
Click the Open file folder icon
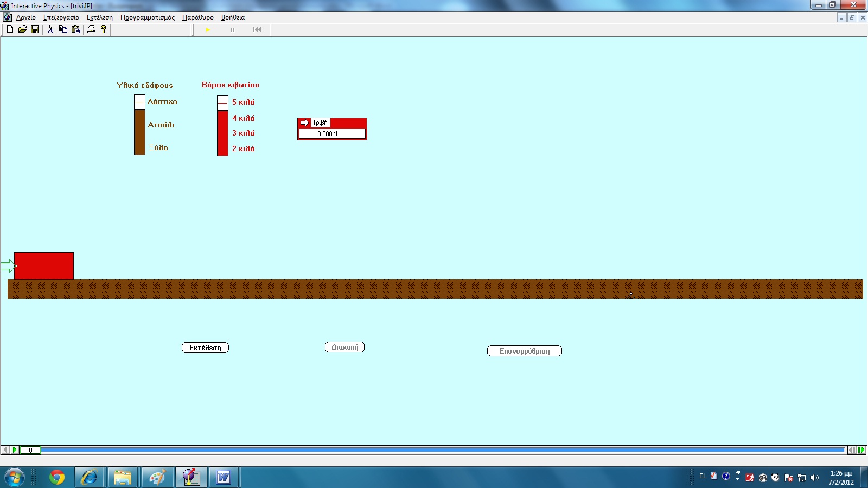(x=22, y=29)
